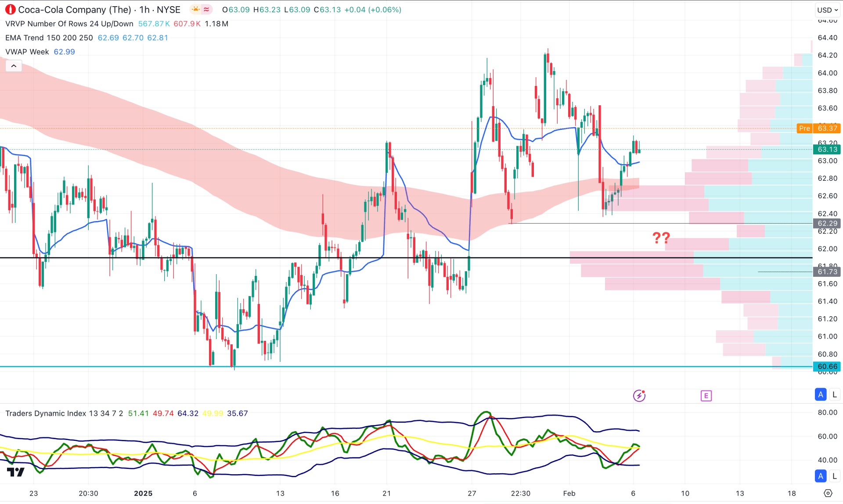Click the 62.29 price line label

(x=827, y=223)
